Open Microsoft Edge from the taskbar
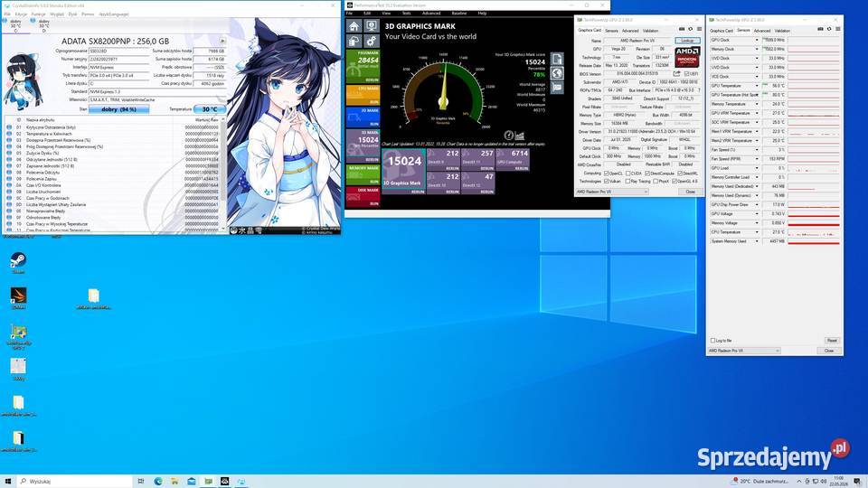This screenshot has width=868, height=488. (158, 482)
